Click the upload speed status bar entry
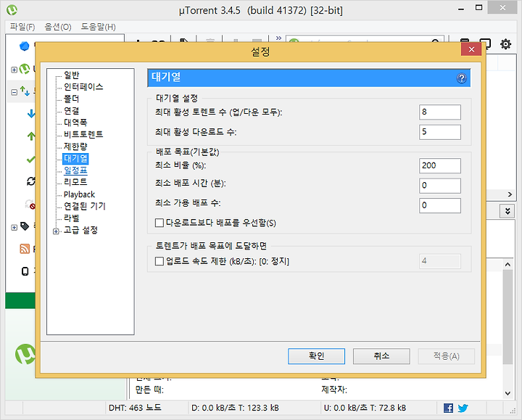This screenshot has height=420, width=522. coord(365,408)
